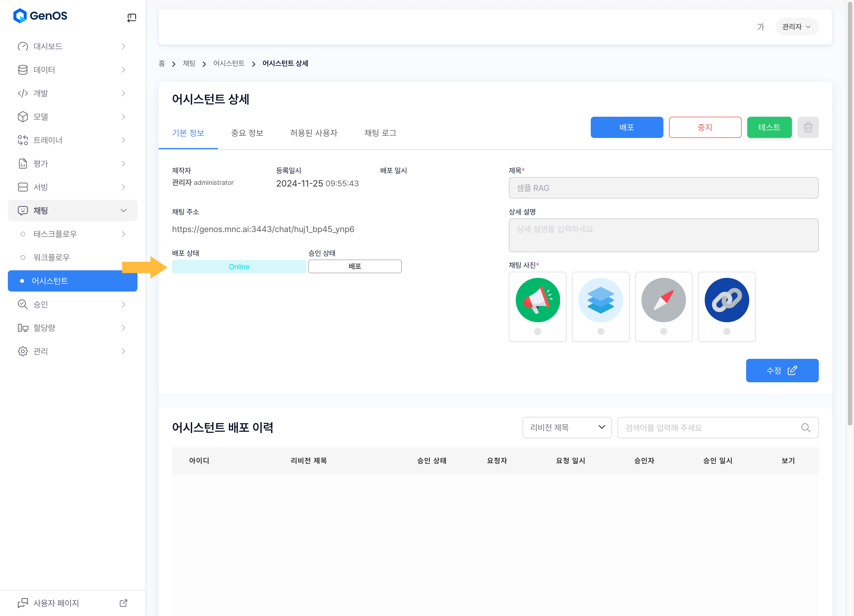Click the blue 배포 button

627,127
